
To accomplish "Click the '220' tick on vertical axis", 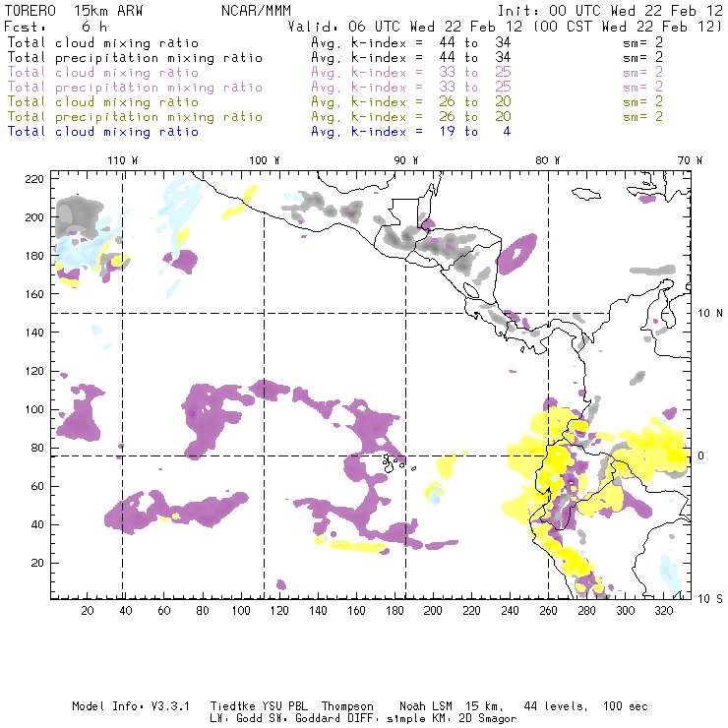I will [34, 179].
